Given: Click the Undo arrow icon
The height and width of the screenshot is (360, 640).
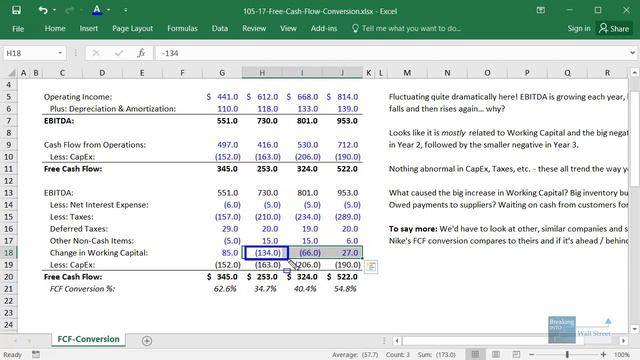Looking at the screenshot, I should pyautogui.click(x=42, y=10).
